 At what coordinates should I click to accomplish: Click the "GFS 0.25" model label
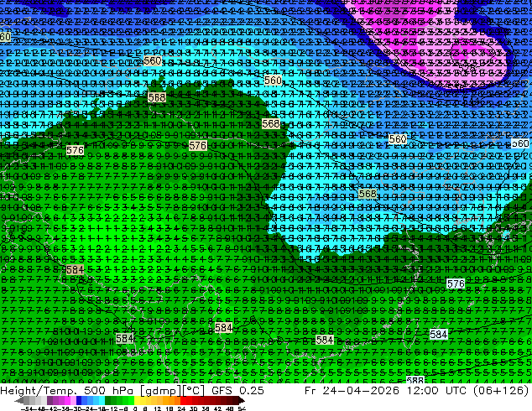coord(237,391)
